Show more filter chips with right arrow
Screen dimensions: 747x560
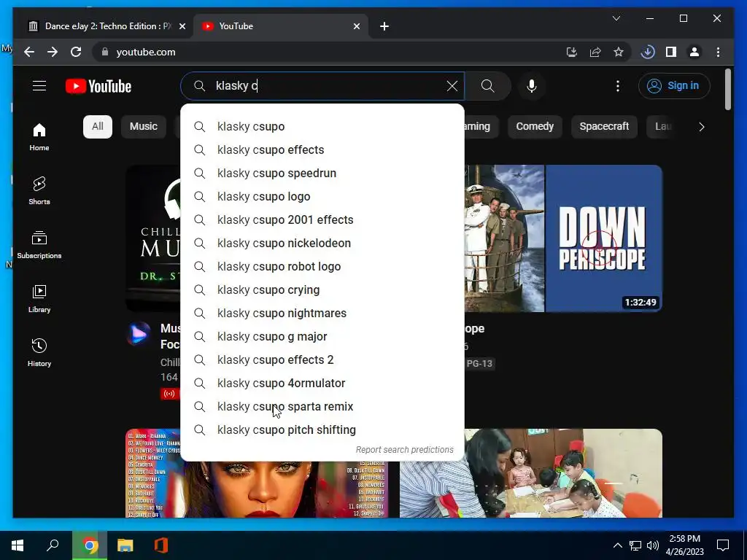coord(701,127)
